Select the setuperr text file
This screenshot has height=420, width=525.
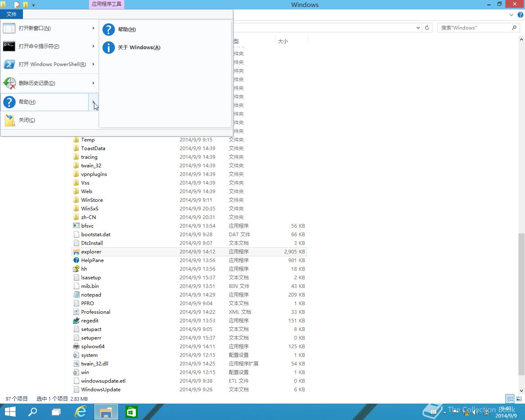(189, 338)
